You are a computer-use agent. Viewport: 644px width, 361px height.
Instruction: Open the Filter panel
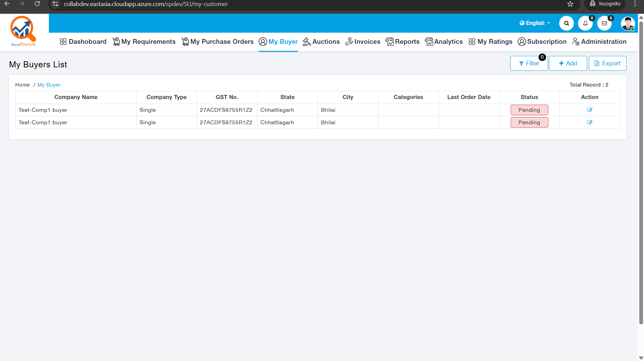tap(529, 63)
